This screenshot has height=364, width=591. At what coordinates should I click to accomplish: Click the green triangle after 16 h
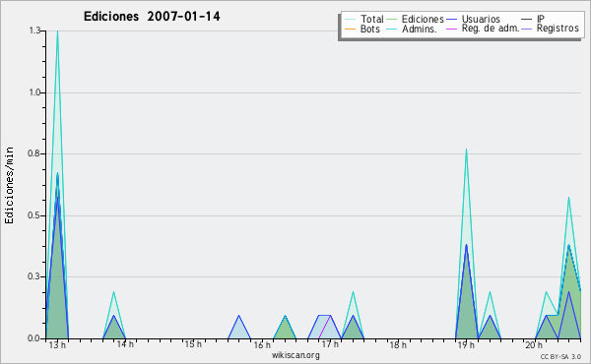pos(285,329)
